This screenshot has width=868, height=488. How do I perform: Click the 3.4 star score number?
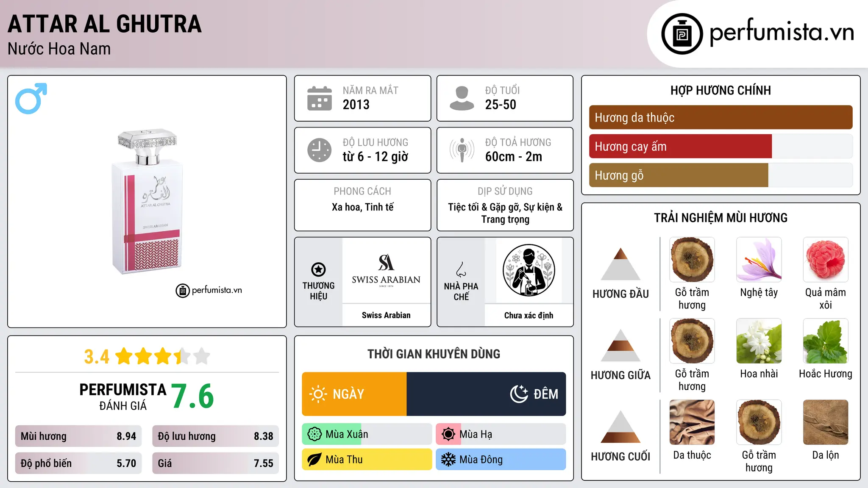(x=97, y=357)
